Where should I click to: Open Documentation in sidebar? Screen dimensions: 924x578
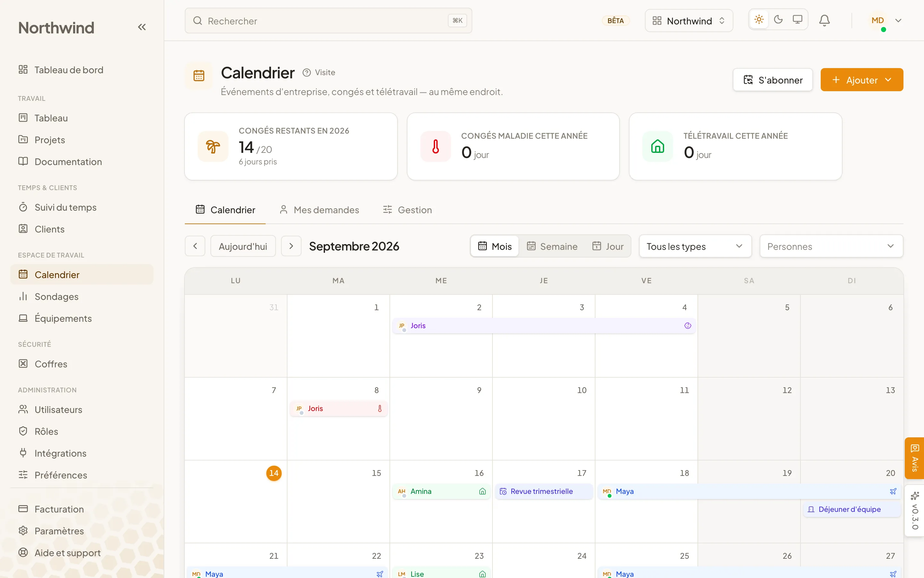82,162
